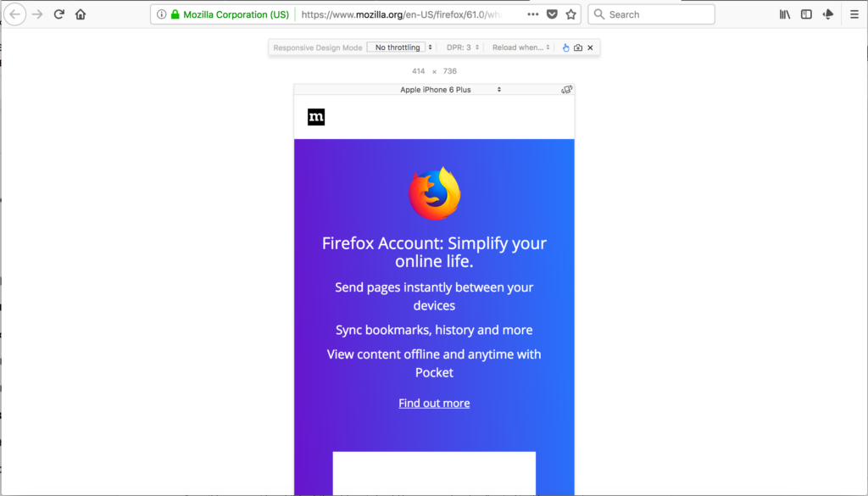This screenshot has width=868, height=496.
Task: Go to the Firefox home page
Action: (81, 14)
